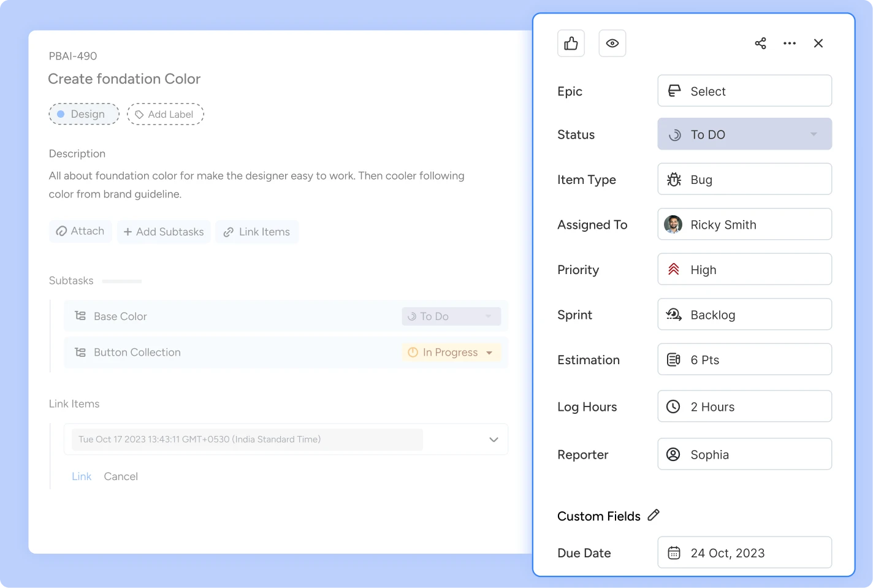Click the pencil icon beside Custom Fields

[654, 515]
